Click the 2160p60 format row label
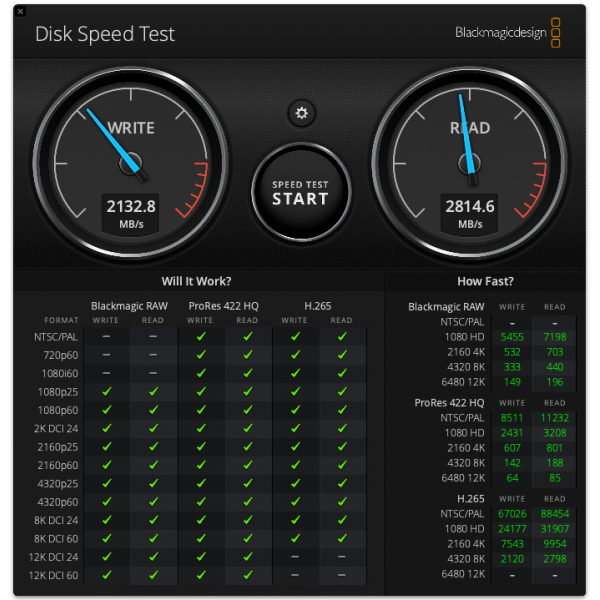This screenshot has width=600, height=600. [58, 465]
